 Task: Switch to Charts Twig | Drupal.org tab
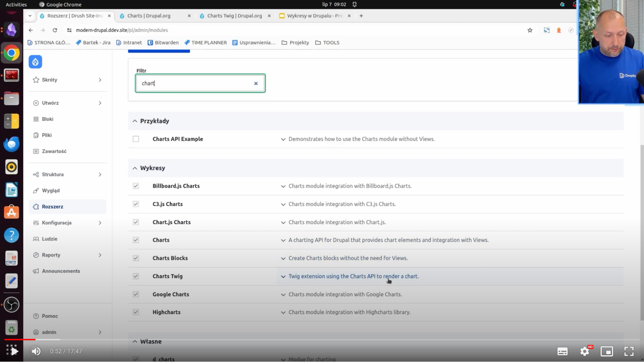pyautogui.click(x=234, y=15)
